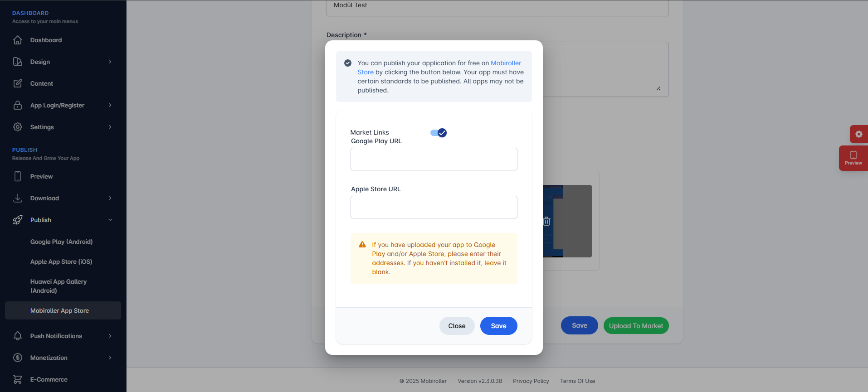Open Google Play (Android) menu item
The height and width of the screenshot is (392, 868).
coord(61,242)
